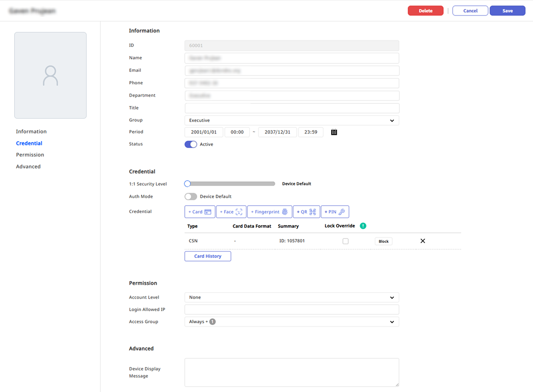Select Advanced in the left navigation
The width and height of the screenshot is (533, 392).
tap(28, 167)
